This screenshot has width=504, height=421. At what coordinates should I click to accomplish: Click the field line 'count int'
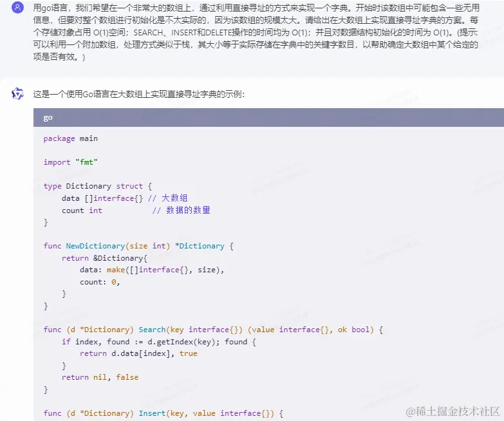[x=82, y=210]
